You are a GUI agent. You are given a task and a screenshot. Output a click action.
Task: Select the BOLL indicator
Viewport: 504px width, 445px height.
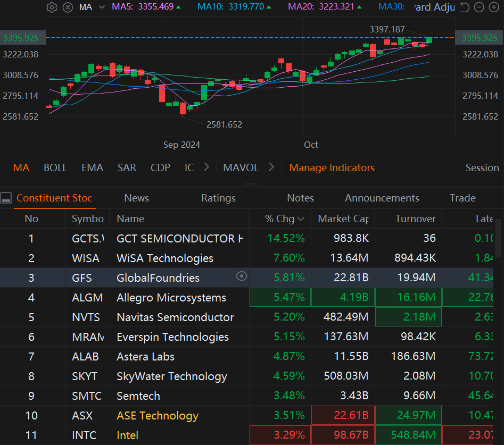[x=55, y=167]
